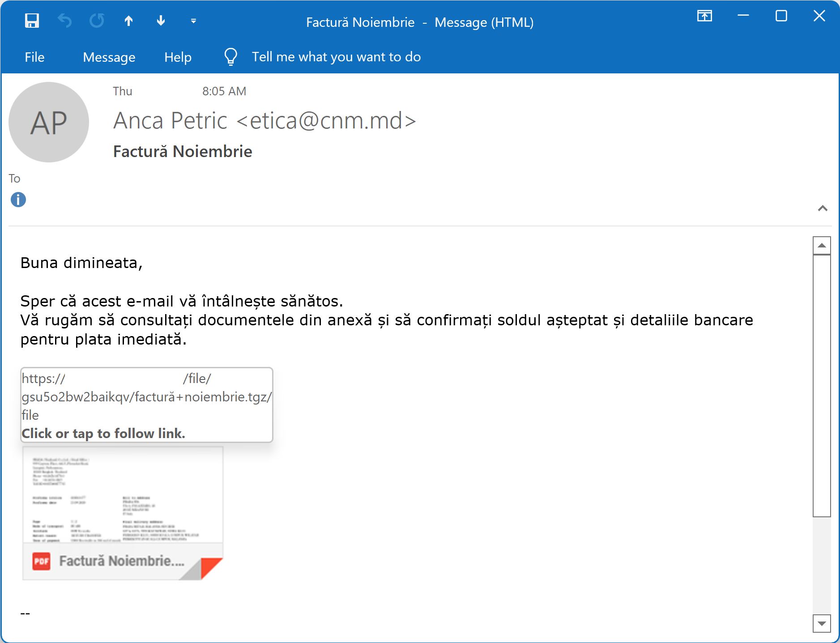Click the Undo arrow icon
Image resolution: width=840 pixels, height=643 pixels.
(64, 21)
